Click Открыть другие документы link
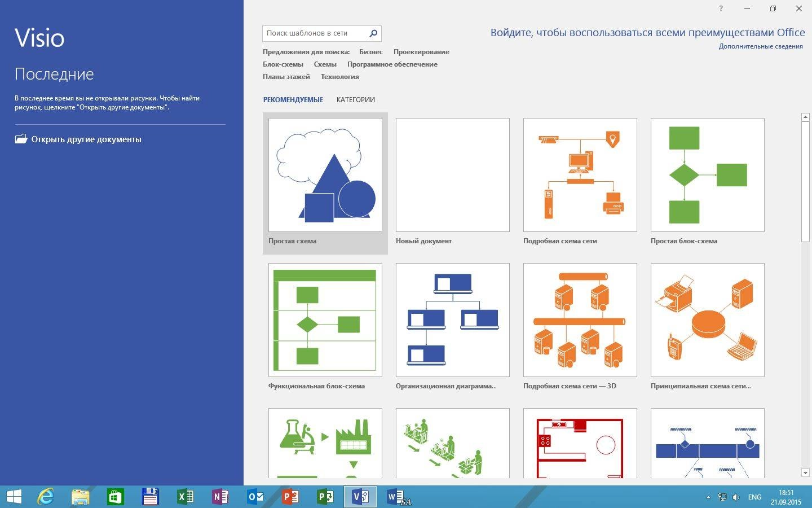Viewport: 812px width, 508px height. click(x=86, y=139)
